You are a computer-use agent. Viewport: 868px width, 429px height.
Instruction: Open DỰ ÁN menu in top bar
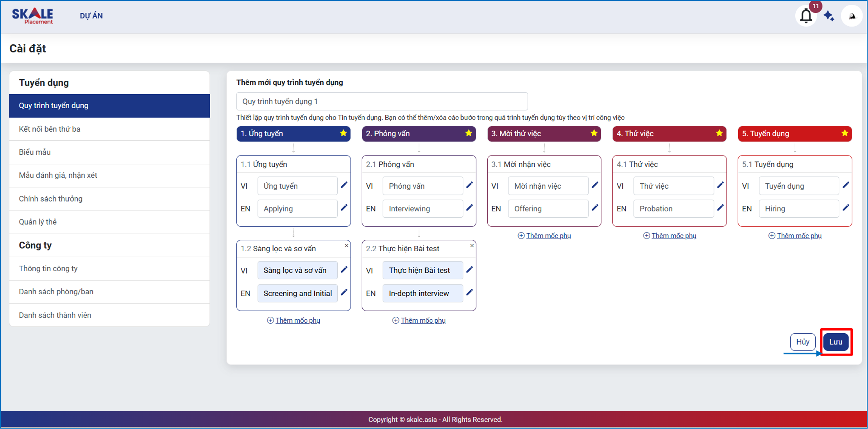coord(91,16)
